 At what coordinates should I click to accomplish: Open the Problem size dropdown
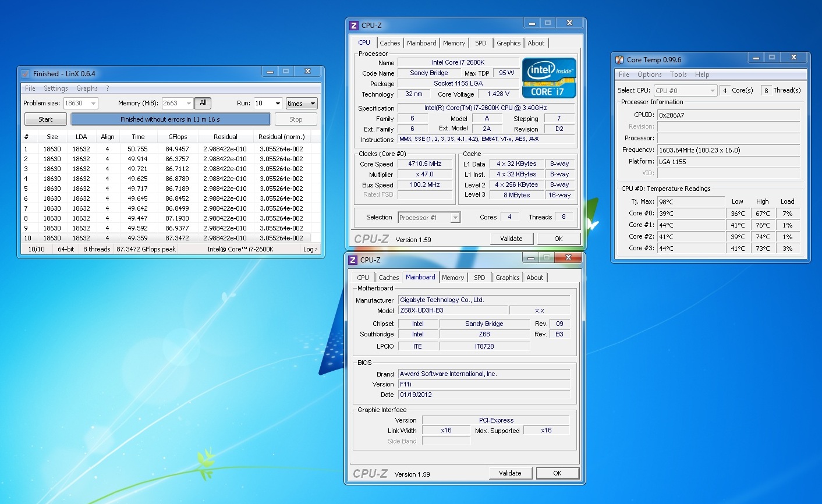[x=93, y=104]
